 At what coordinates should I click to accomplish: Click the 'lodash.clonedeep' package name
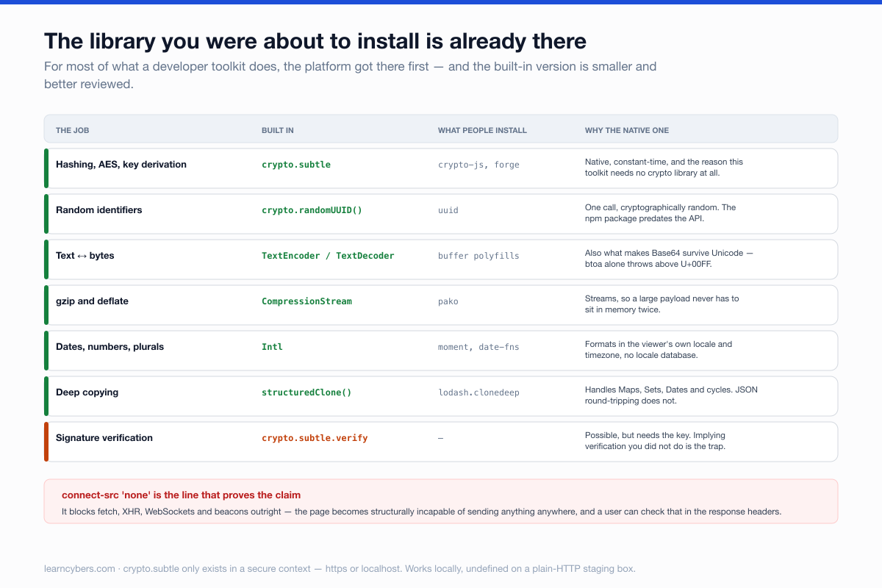tap(478, 392)
